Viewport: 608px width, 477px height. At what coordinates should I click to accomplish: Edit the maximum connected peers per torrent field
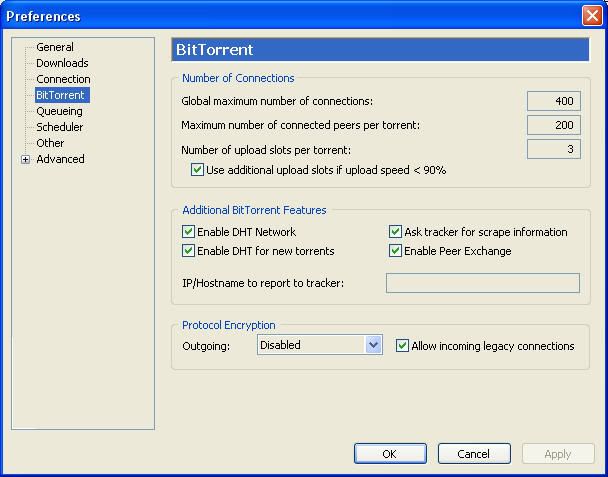[553, 125]
